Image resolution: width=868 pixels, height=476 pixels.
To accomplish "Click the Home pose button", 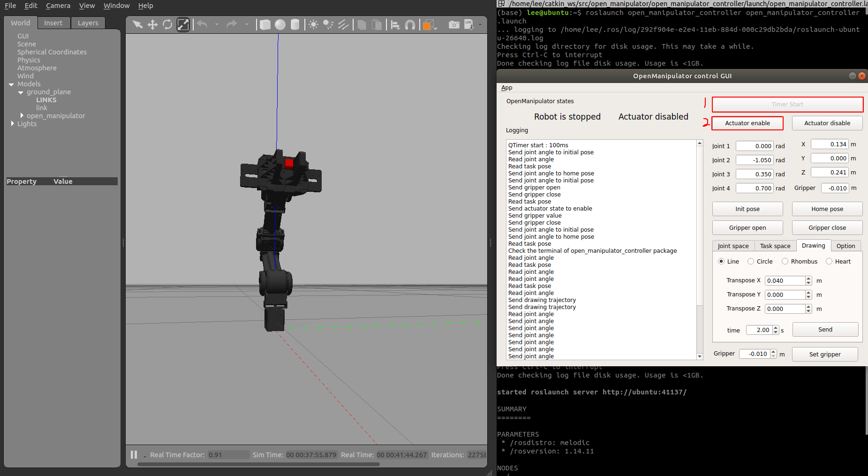I will coord(827,209).
